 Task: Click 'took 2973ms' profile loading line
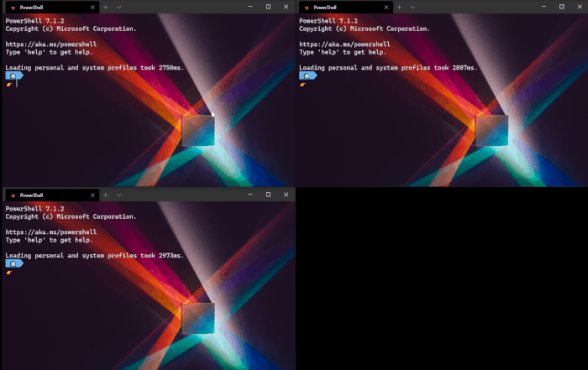coord(95,256)
